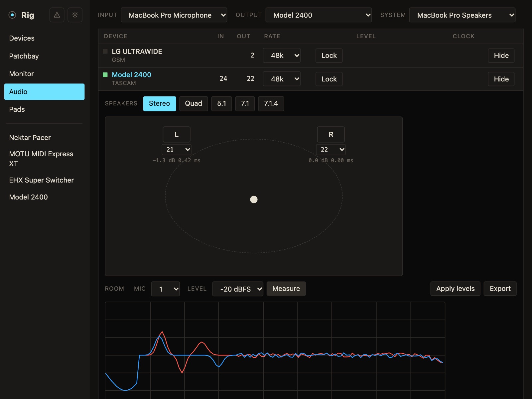Click the listener position dot
Image resolution: width=532 pixels, height=399 pixels.
pos(254,199)
